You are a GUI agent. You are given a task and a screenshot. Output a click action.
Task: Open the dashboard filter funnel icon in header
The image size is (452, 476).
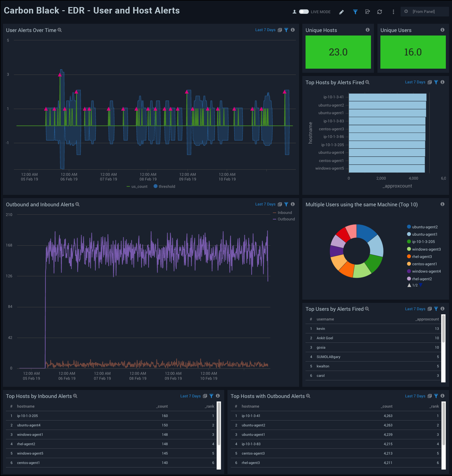tap(355, 12)
